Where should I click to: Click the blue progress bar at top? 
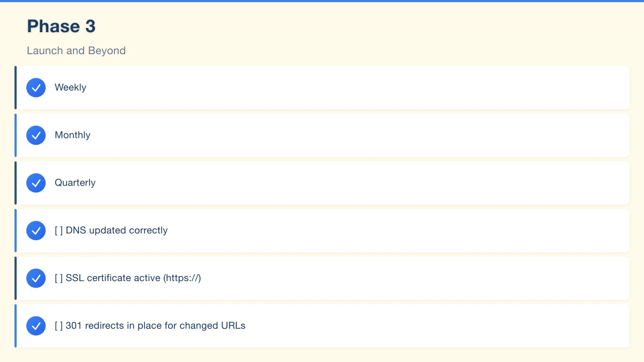pyautogui.click(x=322, y=1)
